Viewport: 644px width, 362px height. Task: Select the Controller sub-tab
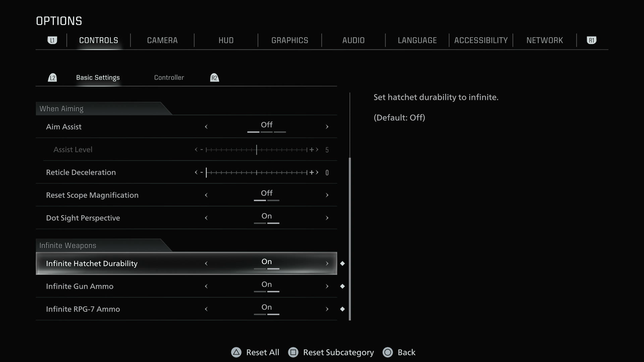point(169,77)
